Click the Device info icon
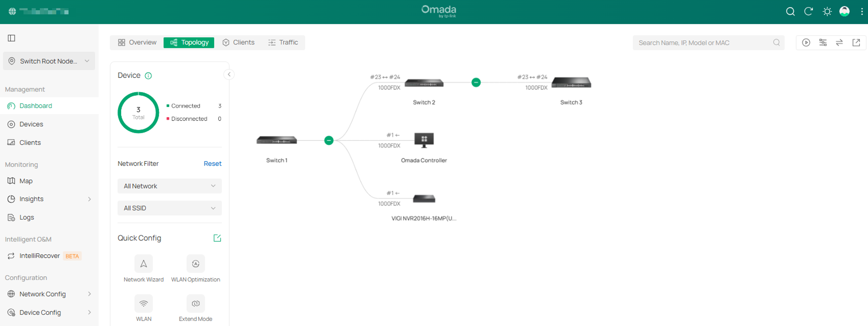 pyautogui.click(x=148, y=76)
